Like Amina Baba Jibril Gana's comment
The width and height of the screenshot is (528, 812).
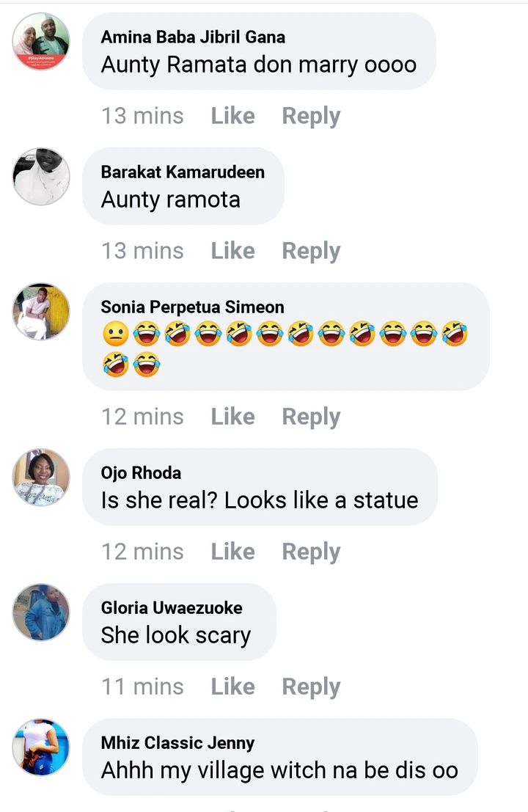point(232,116)
